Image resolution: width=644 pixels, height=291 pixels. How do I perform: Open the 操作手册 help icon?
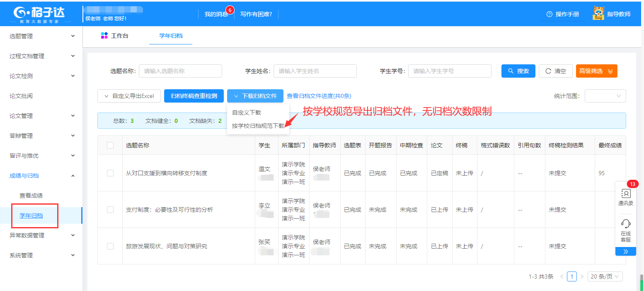550,14
